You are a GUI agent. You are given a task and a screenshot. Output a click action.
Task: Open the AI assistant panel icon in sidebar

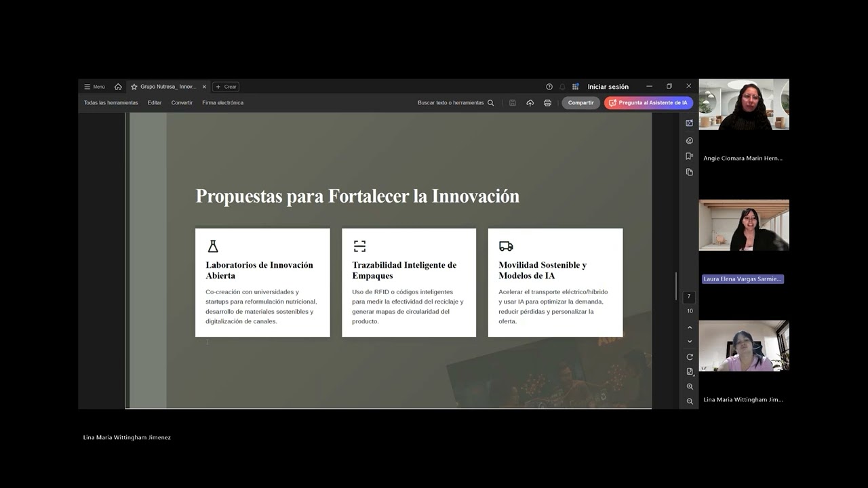690,123
